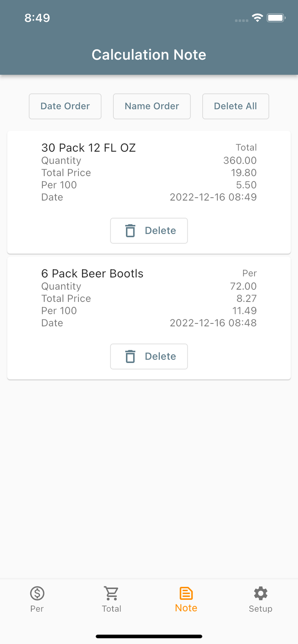Sort notes with Name Order button
Viewport: 298px width, 644px height.
point(152,106)
